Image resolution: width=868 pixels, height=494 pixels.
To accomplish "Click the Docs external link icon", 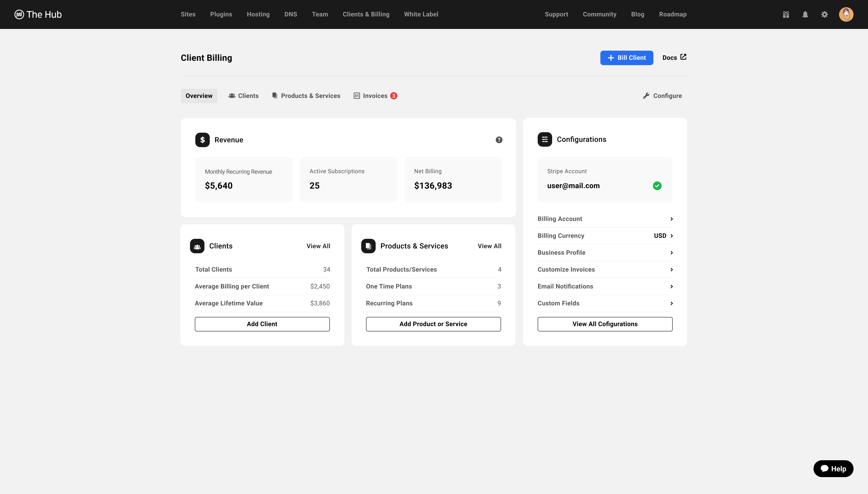I will tap(683, 57).
